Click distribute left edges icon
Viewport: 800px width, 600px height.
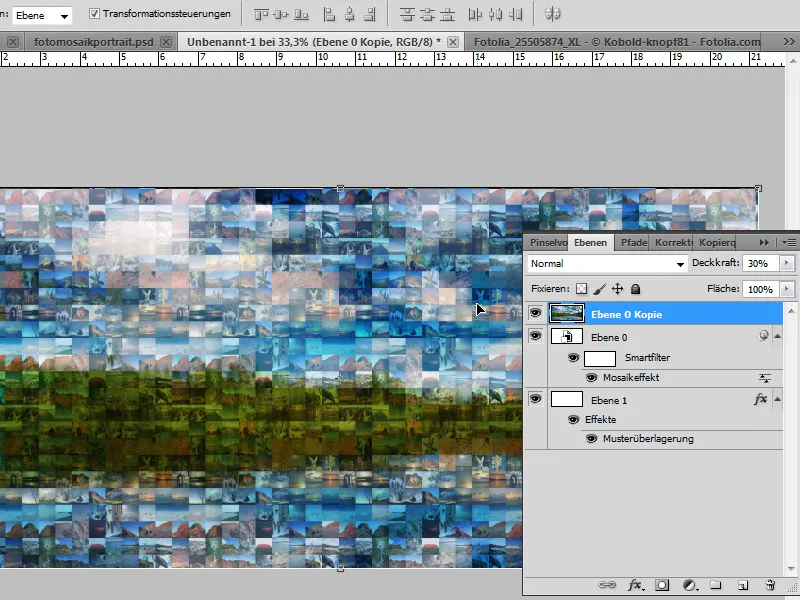click(x=475, y=14)
